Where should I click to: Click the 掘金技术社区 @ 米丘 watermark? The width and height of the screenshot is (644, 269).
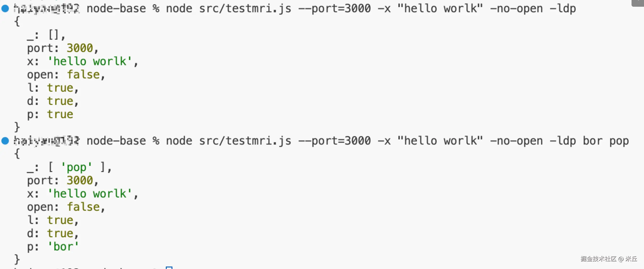[609, 259]
